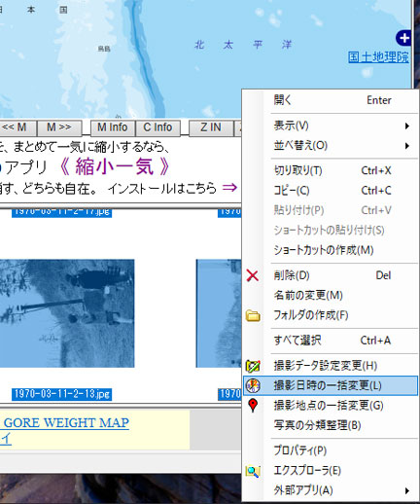Click the Z IN button
420x504 pixels.
(211, 127)
